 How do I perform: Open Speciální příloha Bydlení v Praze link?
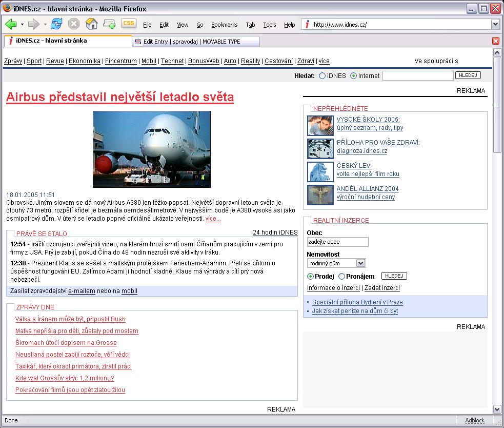(357, 302)
